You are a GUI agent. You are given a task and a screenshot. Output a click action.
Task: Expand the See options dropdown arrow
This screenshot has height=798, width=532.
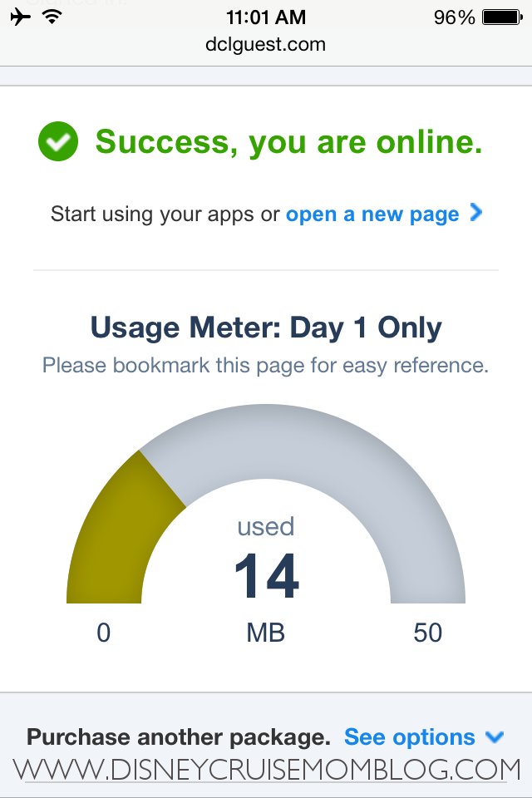point(495,737)
